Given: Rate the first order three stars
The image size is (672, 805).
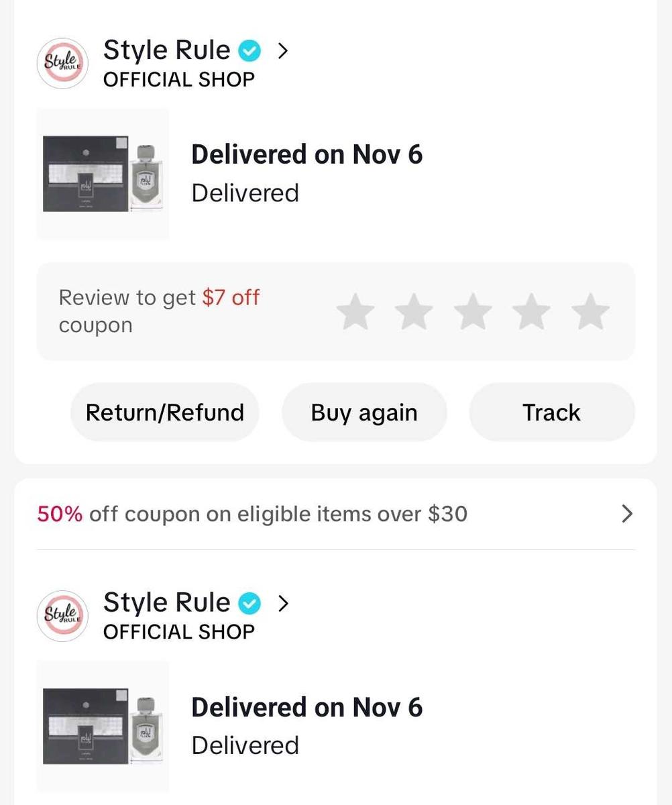Looking at the screenshot, I should point(473,312).
